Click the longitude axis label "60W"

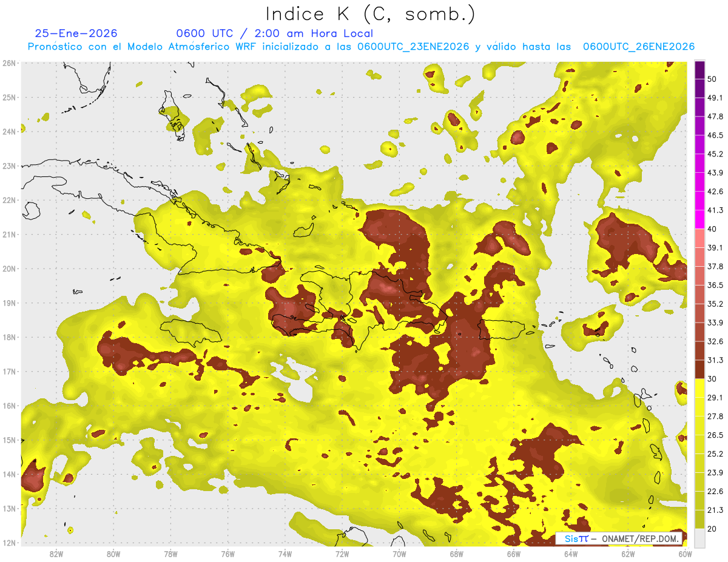(x=685, y=554)
